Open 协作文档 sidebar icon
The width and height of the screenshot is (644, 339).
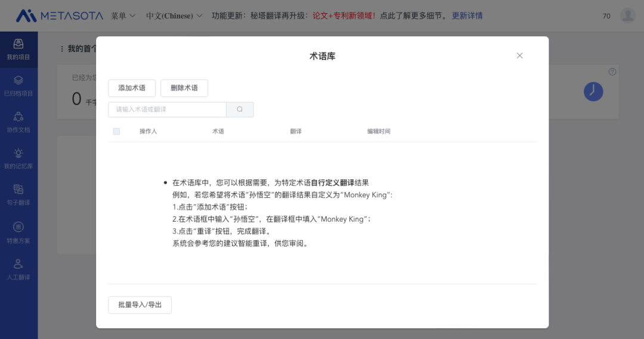pyautogui.click(x=18, y=122)
